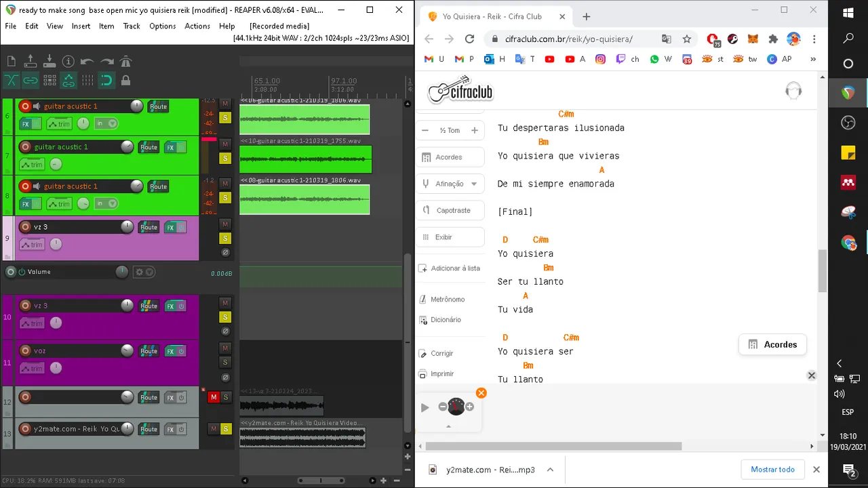Click the floating Acordes button

[x=772, y=344]
